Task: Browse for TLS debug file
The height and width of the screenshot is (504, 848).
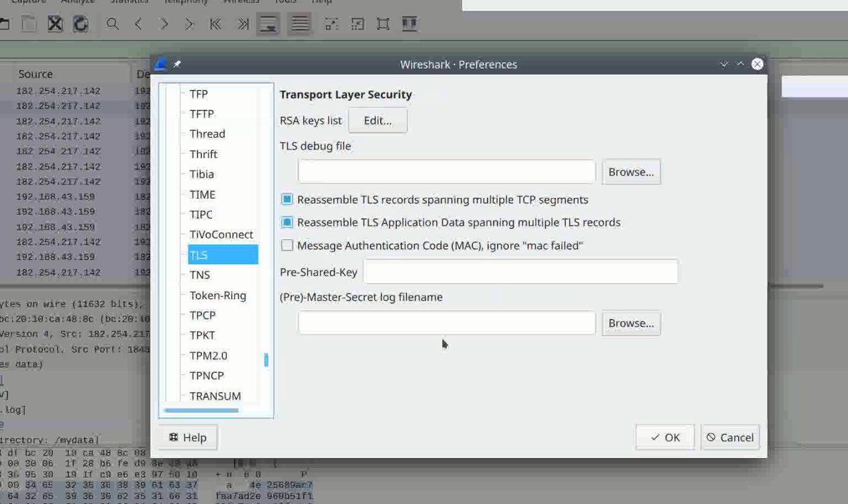Action: (x=631, y=172)
